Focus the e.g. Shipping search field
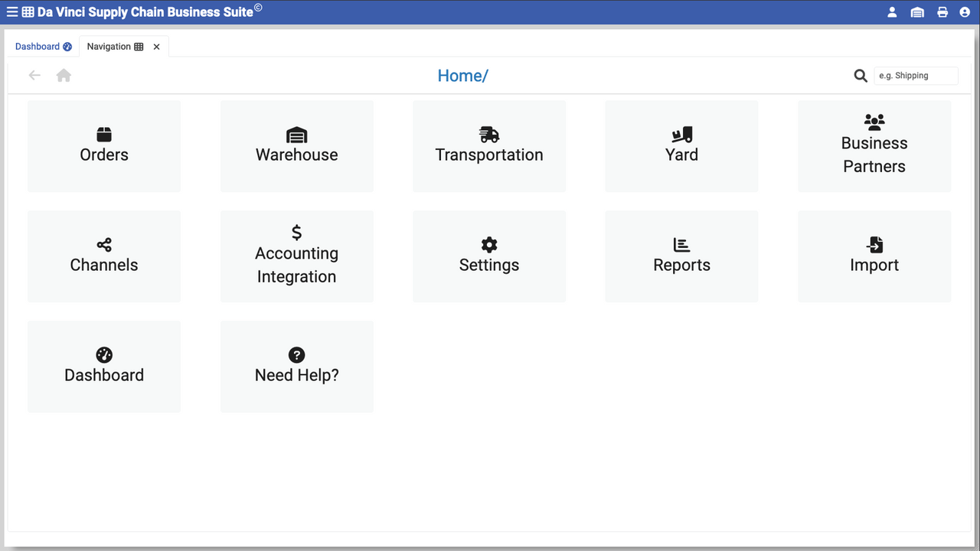 coord(916,76)
